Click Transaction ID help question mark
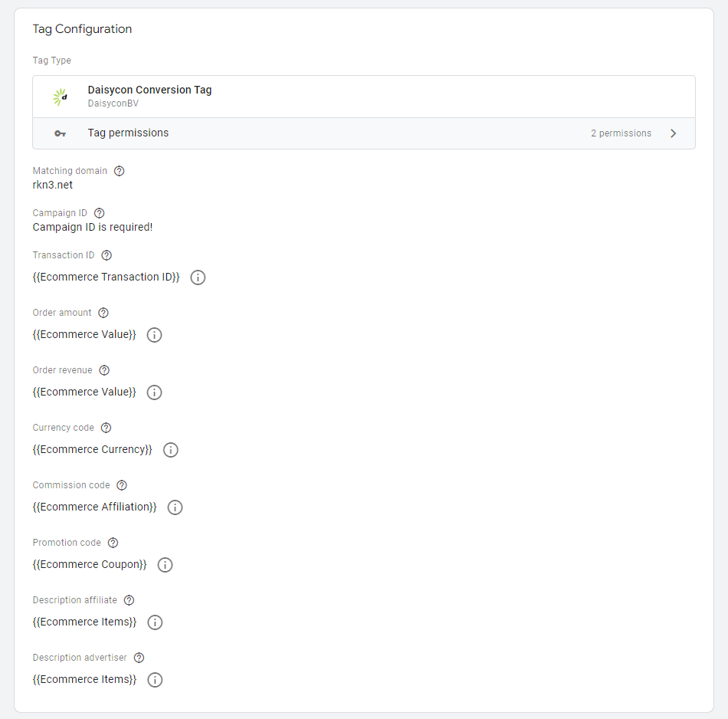The height and width of the screenshot is (719, 728). point(107,255)
